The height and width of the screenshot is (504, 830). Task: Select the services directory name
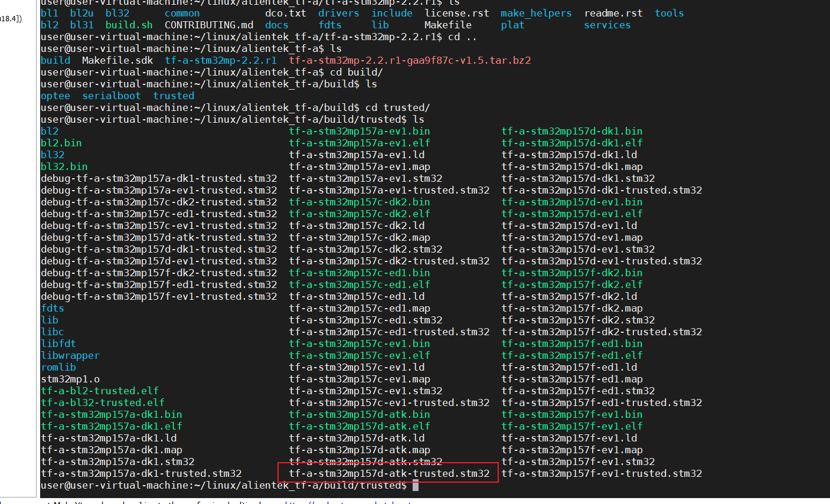pos(607,25)
